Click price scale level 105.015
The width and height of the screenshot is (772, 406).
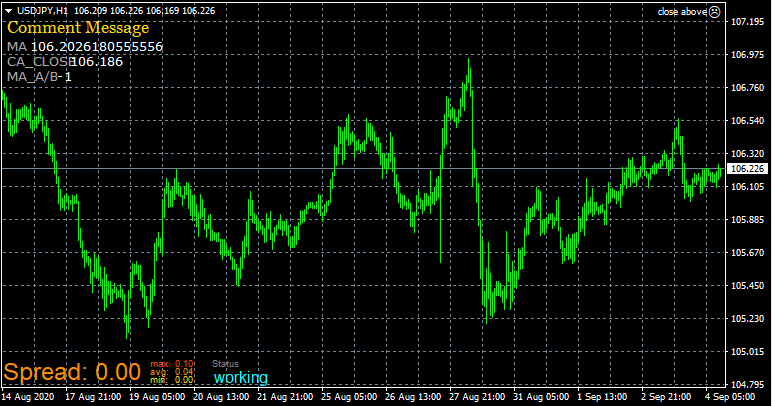[747, 351]
